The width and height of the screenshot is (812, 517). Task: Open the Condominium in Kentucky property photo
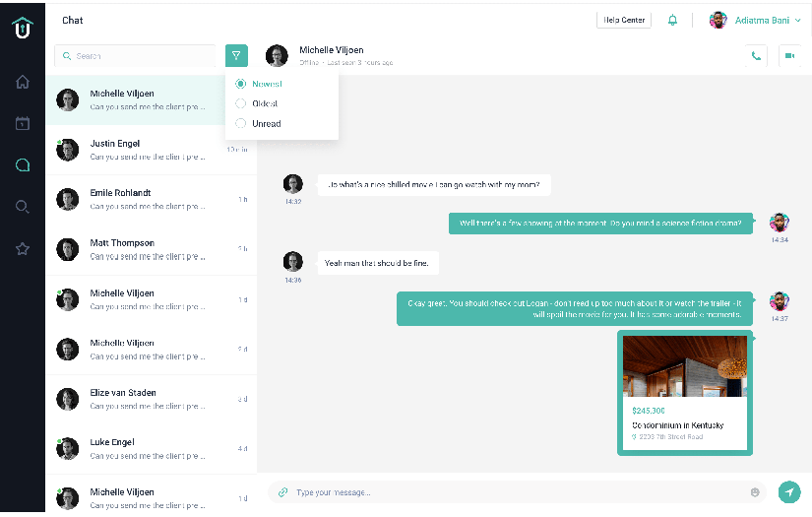click(685, 366)
